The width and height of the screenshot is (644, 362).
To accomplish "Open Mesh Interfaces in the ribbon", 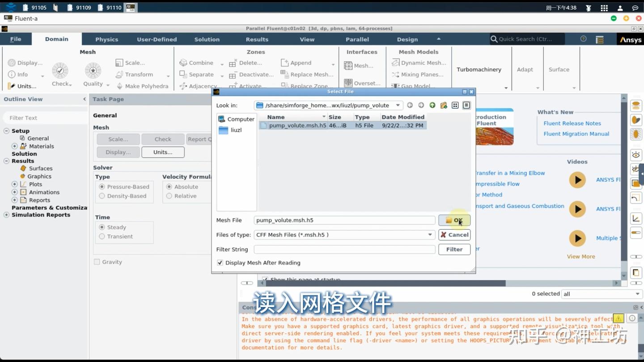I will [359, 66].
